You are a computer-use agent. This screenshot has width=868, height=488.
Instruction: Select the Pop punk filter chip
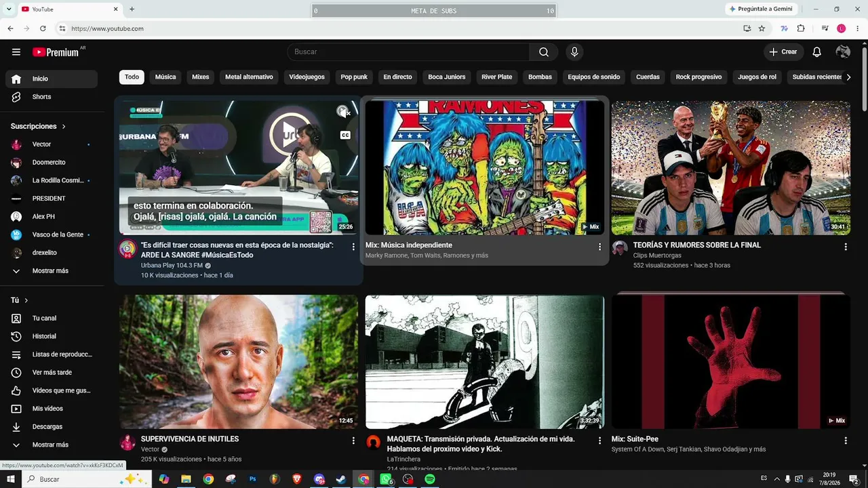pyautogui.click(x=354, y=77)
